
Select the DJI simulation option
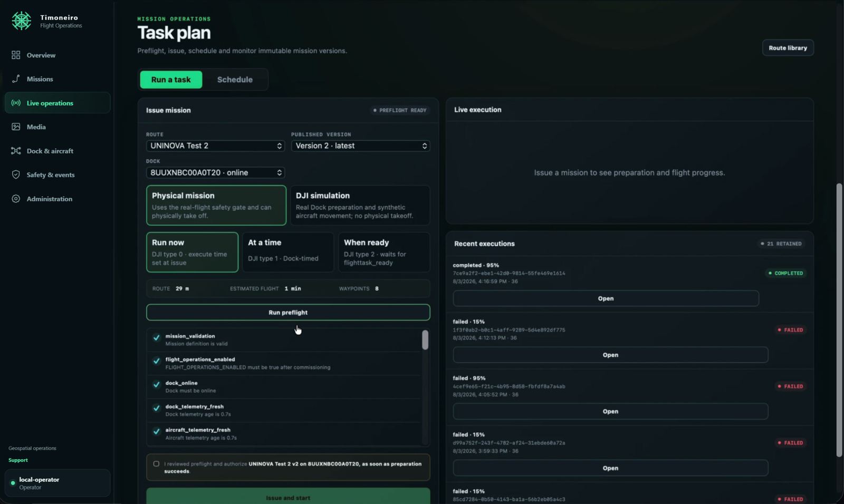coord(360,205)
